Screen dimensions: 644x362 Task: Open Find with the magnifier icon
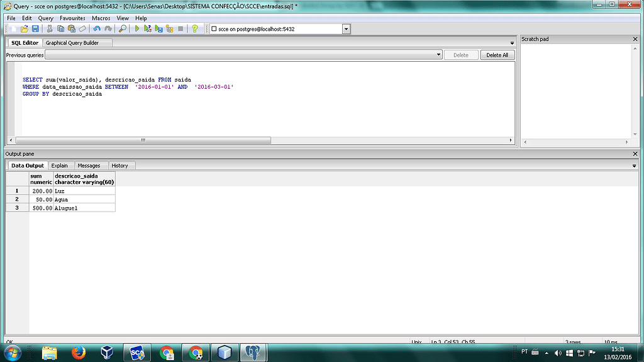tap(123, 29)
